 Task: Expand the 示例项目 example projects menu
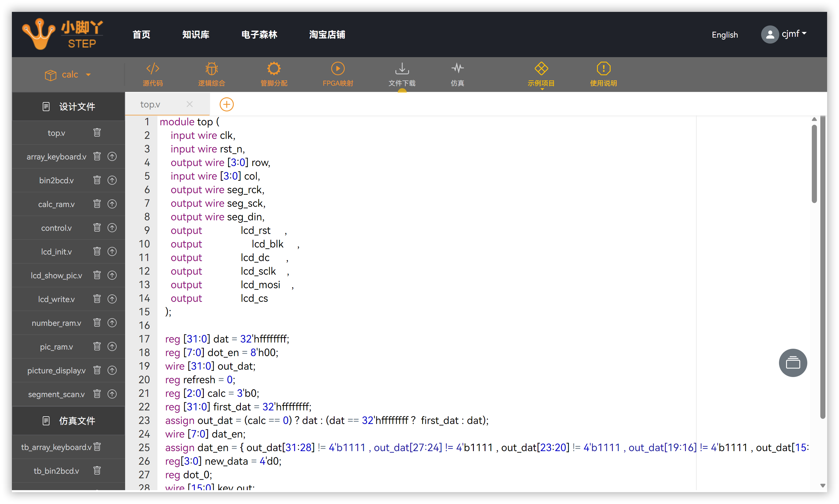pyautogui.click(x=541, y=74)
